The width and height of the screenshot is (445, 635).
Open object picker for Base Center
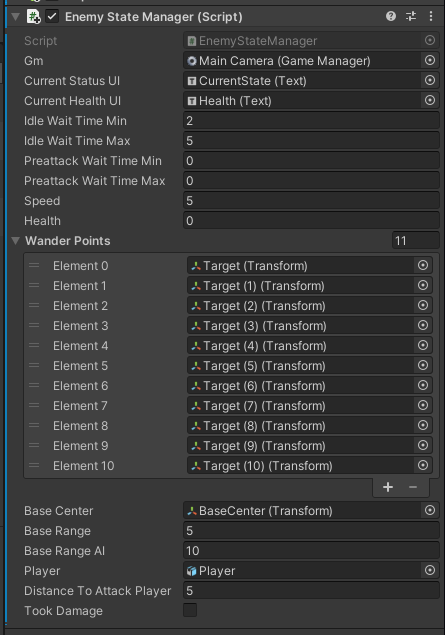coord(430,510)
